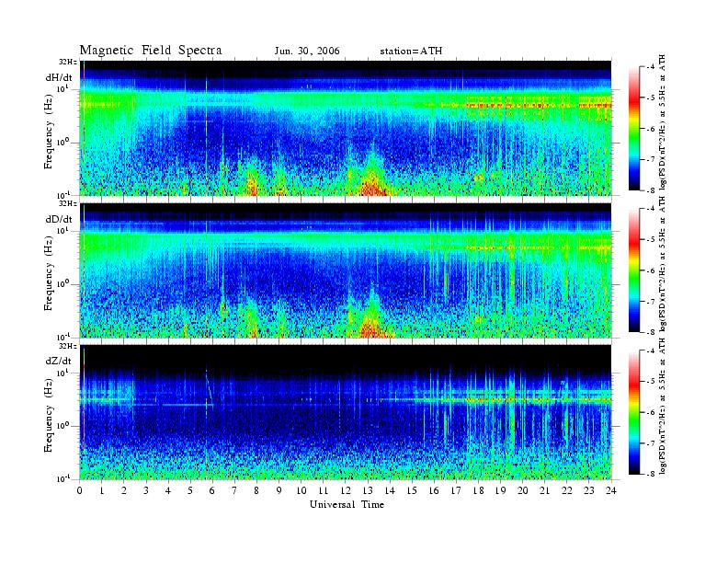The image size is (728, 563).
Task: Click the time axis tick label "21"
Action: pyautogui.click(x=544, y=491)
